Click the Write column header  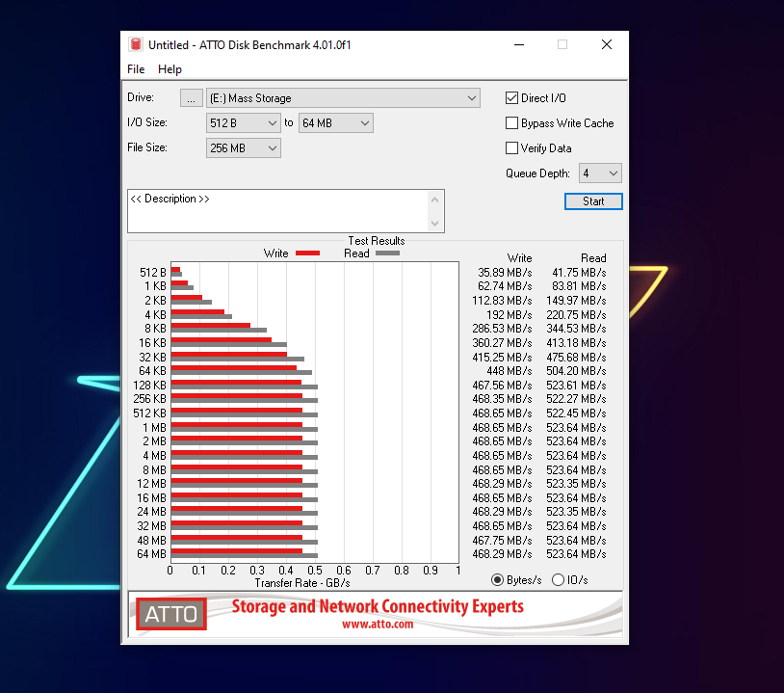pyautogui.click(x=519, y=258)
